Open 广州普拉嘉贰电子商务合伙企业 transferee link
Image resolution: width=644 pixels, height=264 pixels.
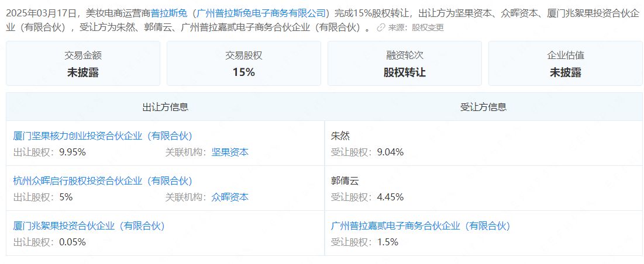421,225
